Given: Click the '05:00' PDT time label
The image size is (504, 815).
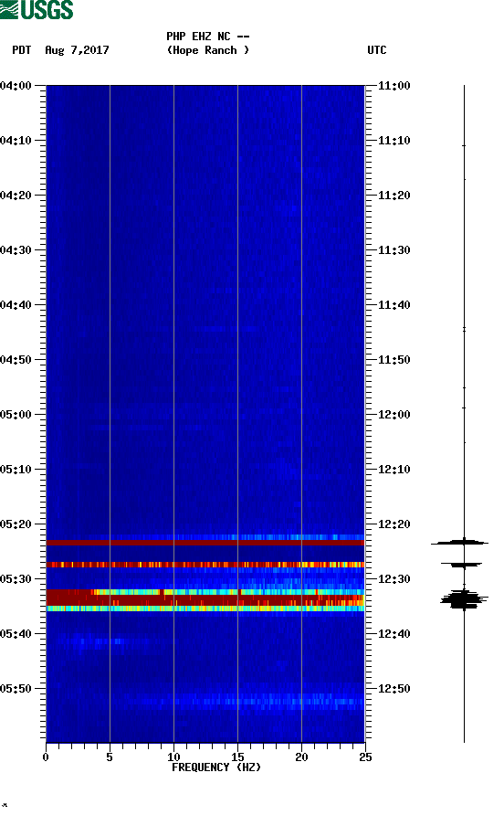Looking at the screenshot, I should pyautogui.click(x=16, y=415).
